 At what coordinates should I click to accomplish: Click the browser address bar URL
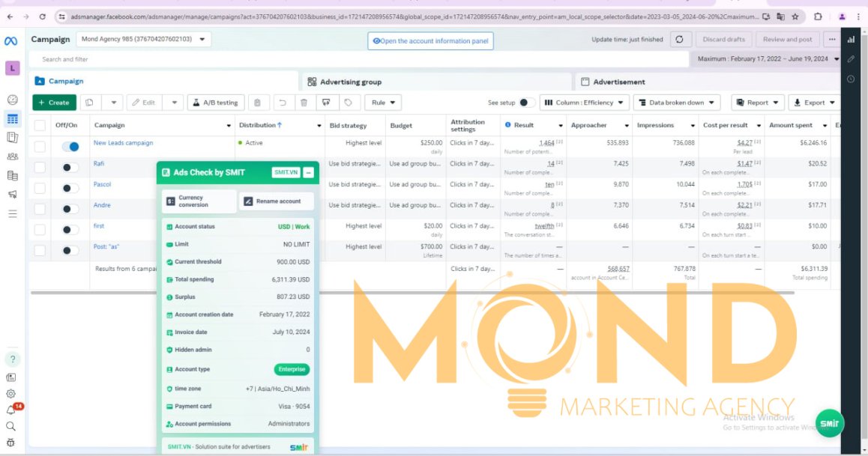point(415,16)
